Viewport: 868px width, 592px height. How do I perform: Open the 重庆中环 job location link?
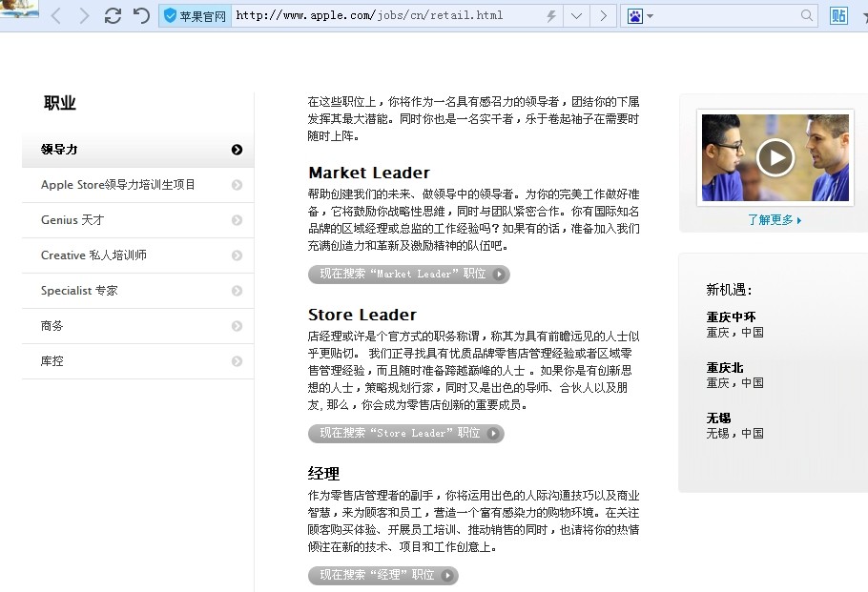731,317
